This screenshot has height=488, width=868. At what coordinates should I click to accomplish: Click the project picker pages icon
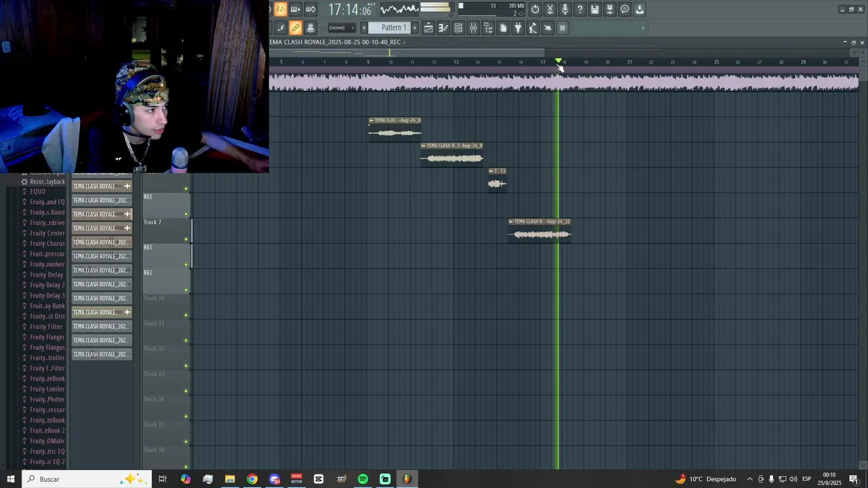(x=503, y=28)
